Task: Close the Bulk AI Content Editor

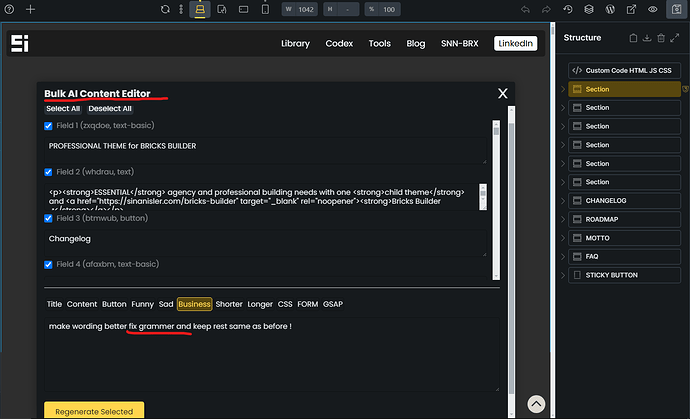Action: [503, 93]
